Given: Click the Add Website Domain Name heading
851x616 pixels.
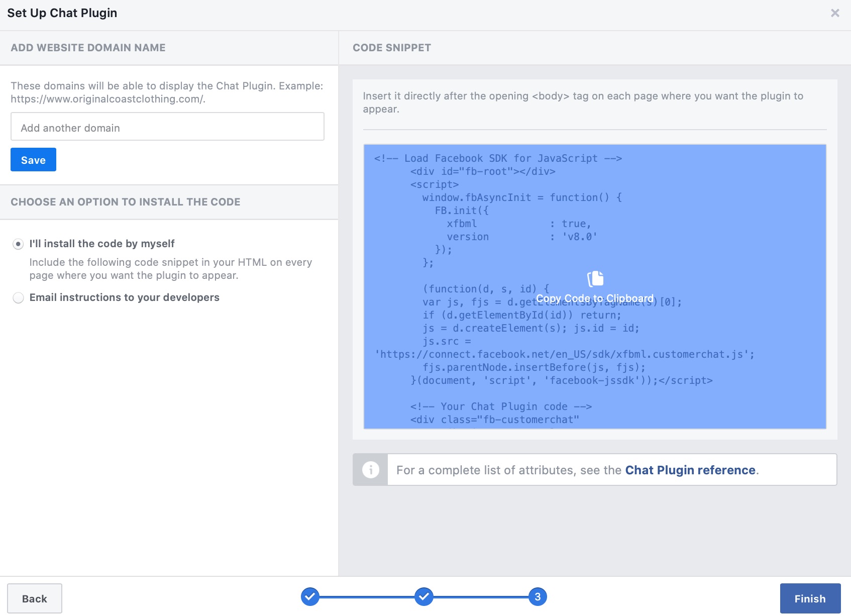Looking at the screenshot, I should coord(88,48).
